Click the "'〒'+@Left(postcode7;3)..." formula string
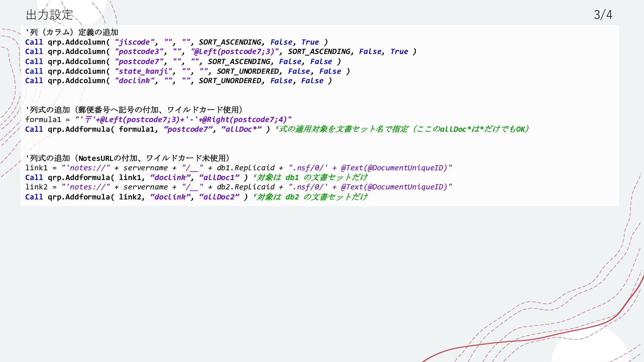Screen dimensions: 644x362 (183, 120)
